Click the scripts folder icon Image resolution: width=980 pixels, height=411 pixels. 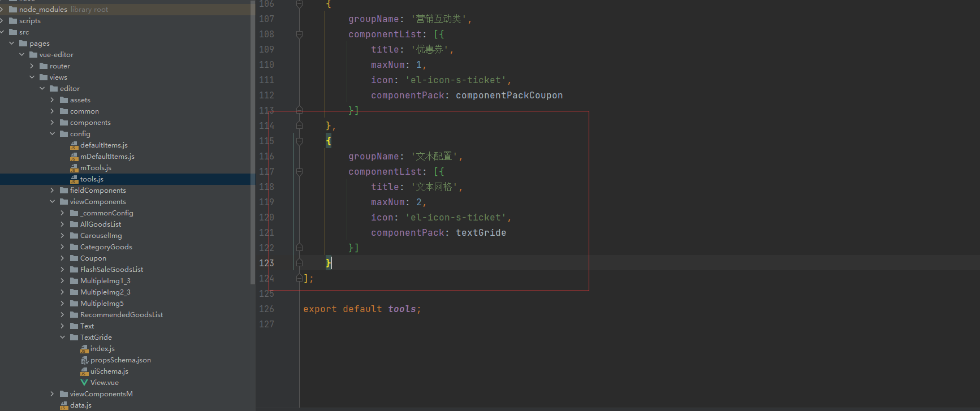click(13, 21)
